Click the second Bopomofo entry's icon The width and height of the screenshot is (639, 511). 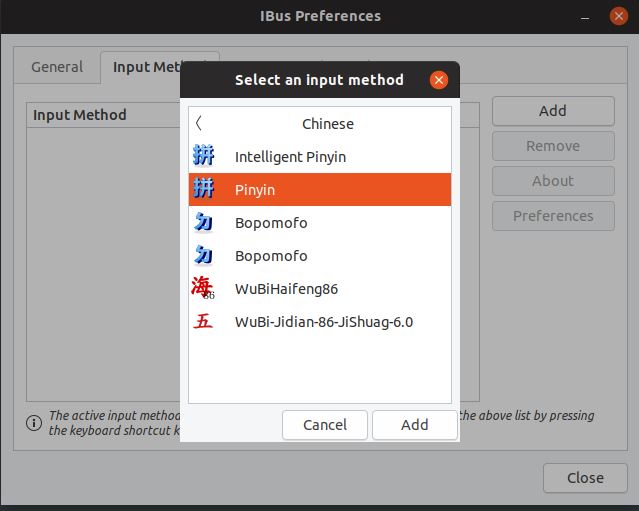click(x=203, y=256)
